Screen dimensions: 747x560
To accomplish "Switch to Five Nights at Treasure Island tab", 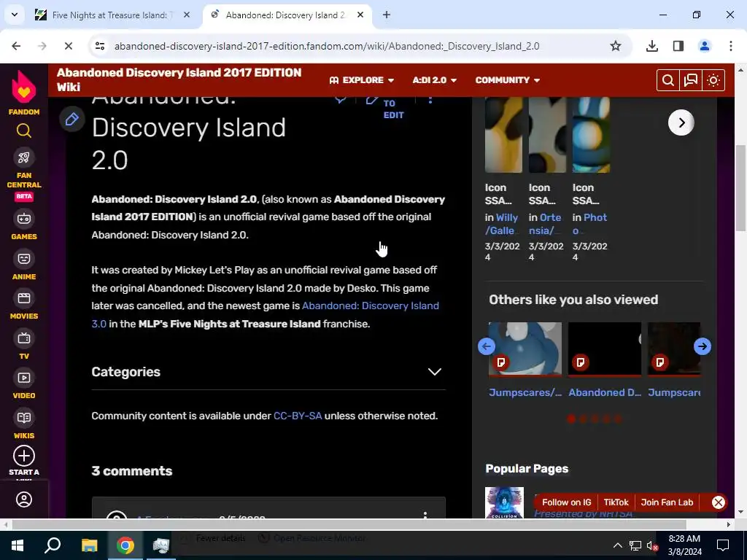I will (109, 15).
